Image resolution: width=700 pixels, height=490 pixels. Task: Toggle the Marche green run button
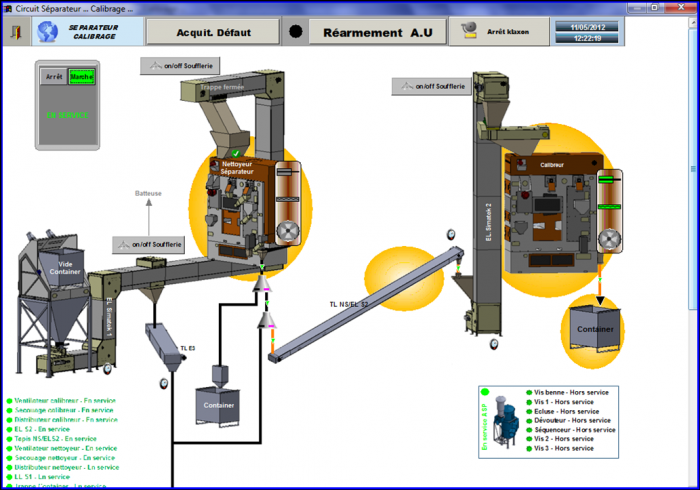tap(82, 77)
